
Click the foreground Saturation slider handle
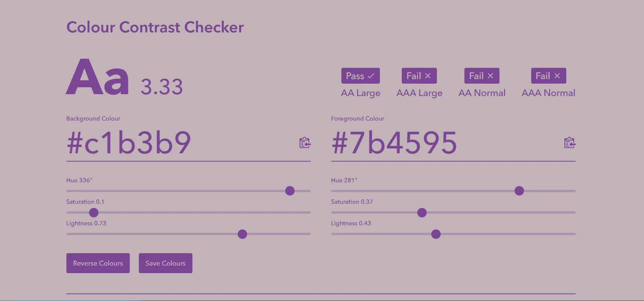[x=422, y=212]
